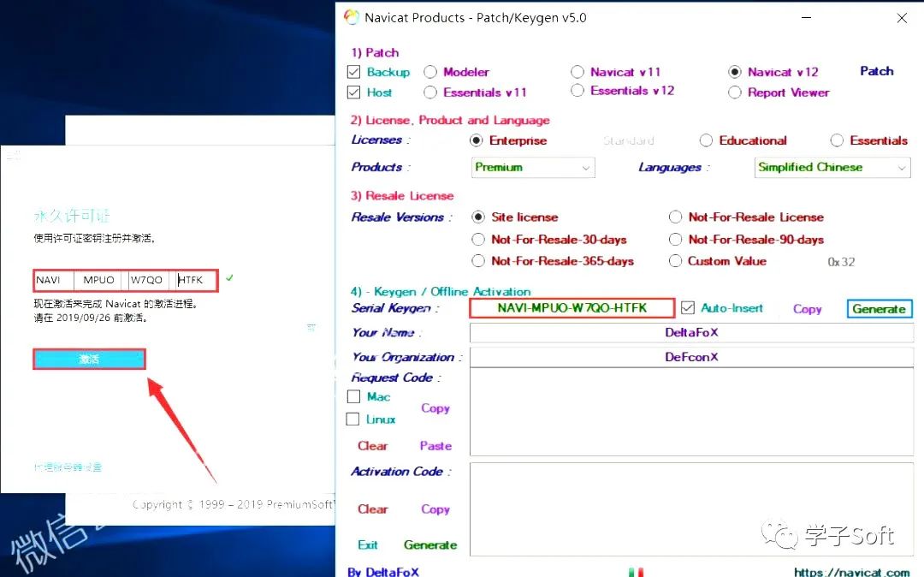
Task: Click the MPUO key segment in Navicat dialog
Action: coord(98,280)
